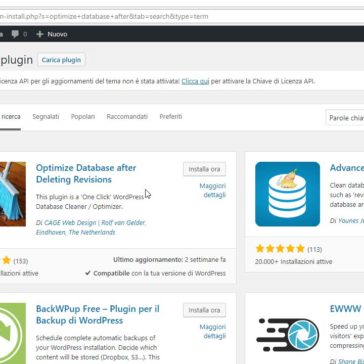Viewport: 364px width, 364px height.
Task: Click Advanced Database Cleaner database icon
Action: (287, 194)
